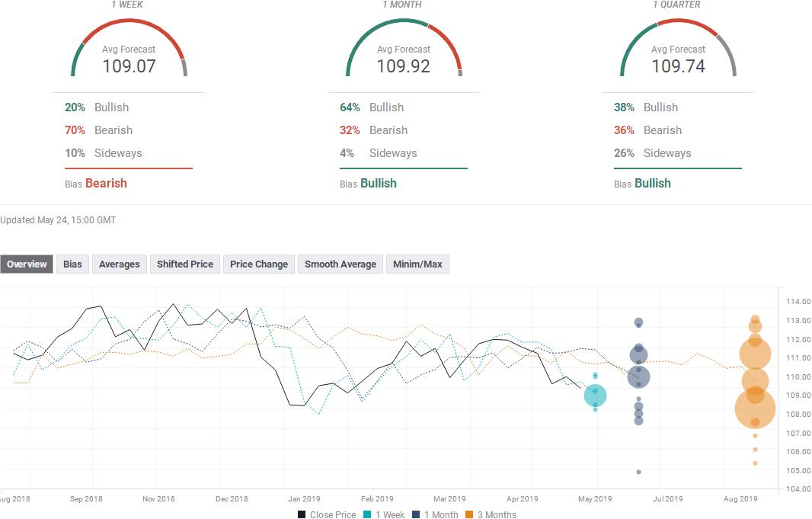Toggle 1 Month series in legend
This screenshot has width=812, height=519.
439,514
